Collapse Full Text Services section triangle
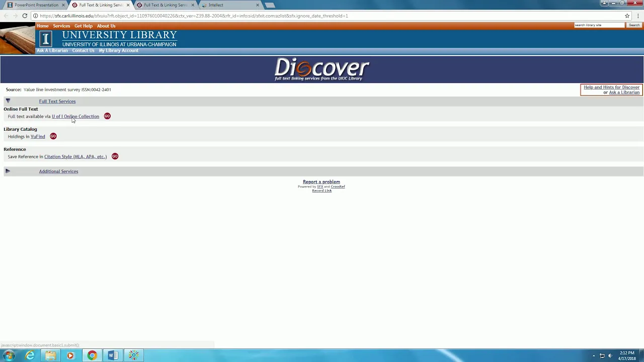Viewport: 644px width, 362px height. [8, 101]
